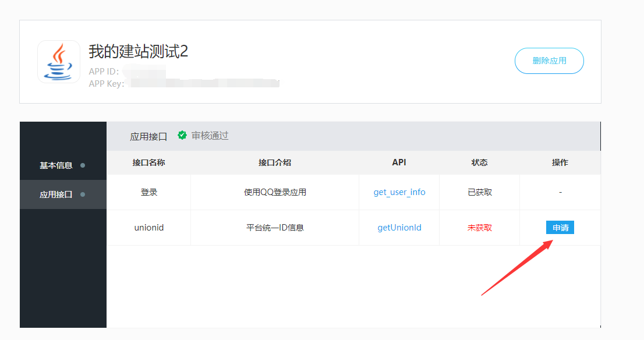
Task: Click the blurred APP Key value
Action: point(204,83)
